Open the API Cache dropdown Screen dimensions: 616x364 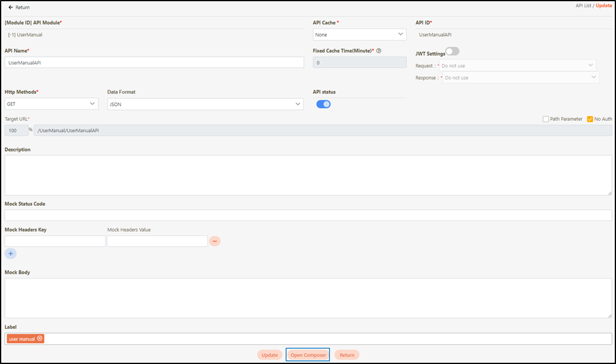pyautogui.click(x=359, y=35)
